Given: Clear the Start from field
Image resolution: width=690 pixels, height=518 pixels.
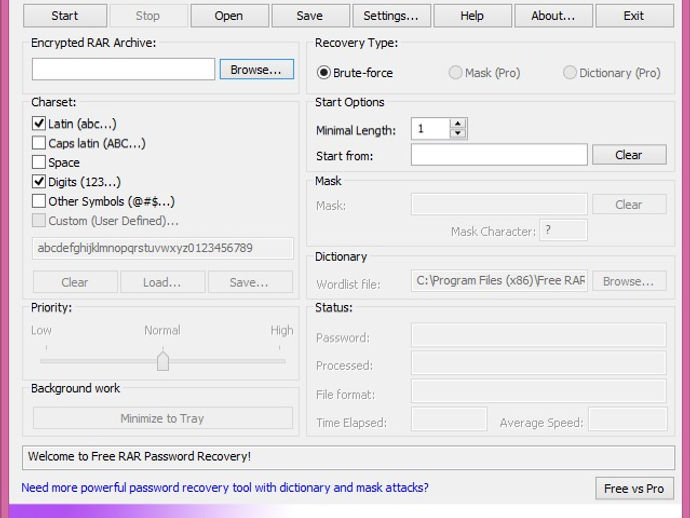Looking at the screenshot, I should pyautogui.click(x=629, y=155).
